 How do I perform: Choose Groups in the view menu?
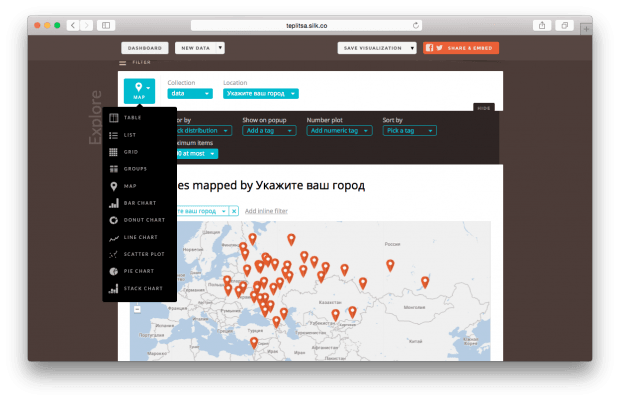click(135, 169)
